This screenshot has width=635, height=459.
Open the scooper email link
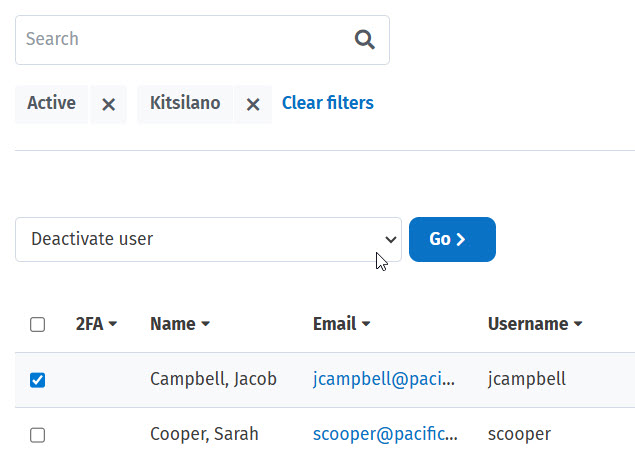(x=385, y=435)
